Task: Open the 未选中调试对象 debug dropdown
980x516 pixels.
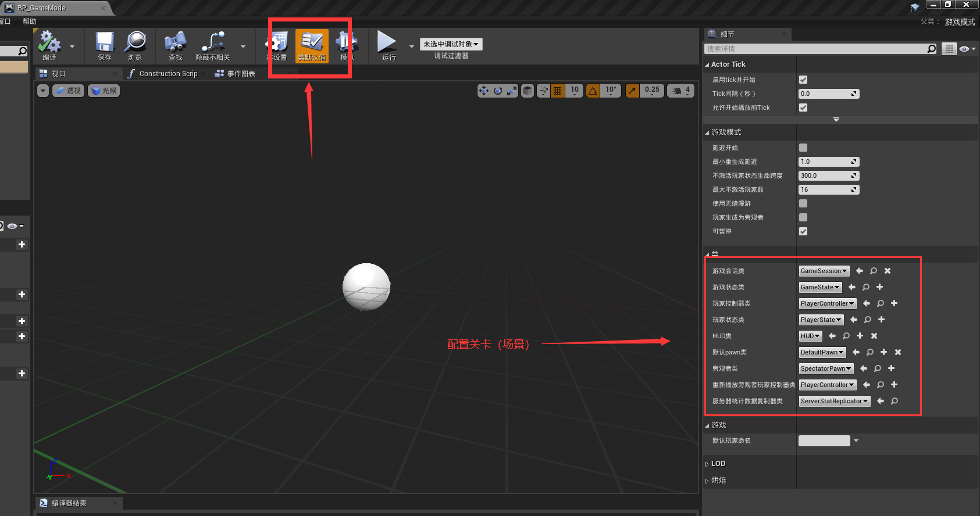Action: coord(451,44)
